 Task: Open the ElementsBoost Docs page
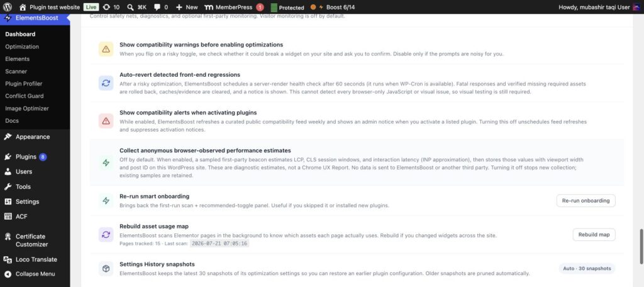tap(12, 120)
